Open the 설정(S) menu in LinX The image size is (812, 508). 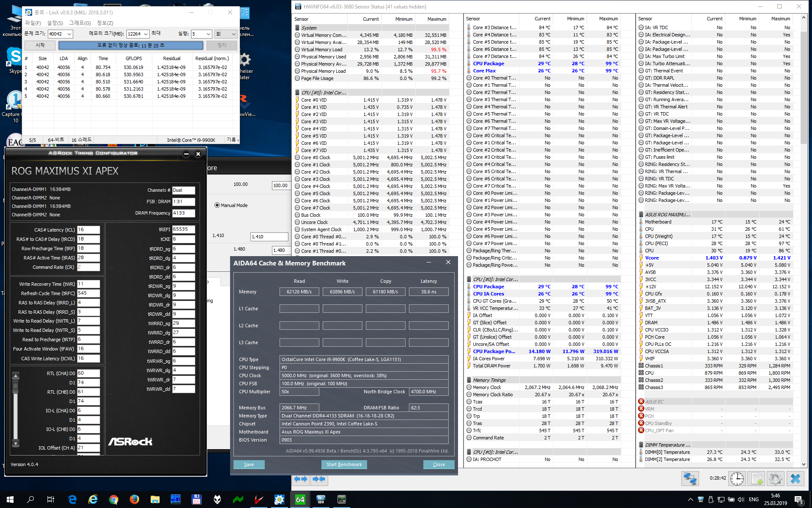(55, 23)
